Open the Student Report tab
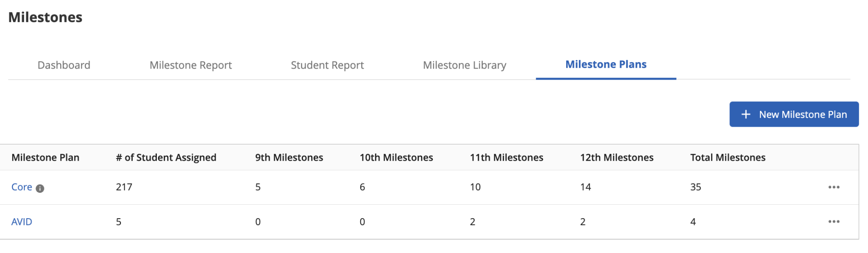This screenshot has width=868, height=253. click(327, 65)
